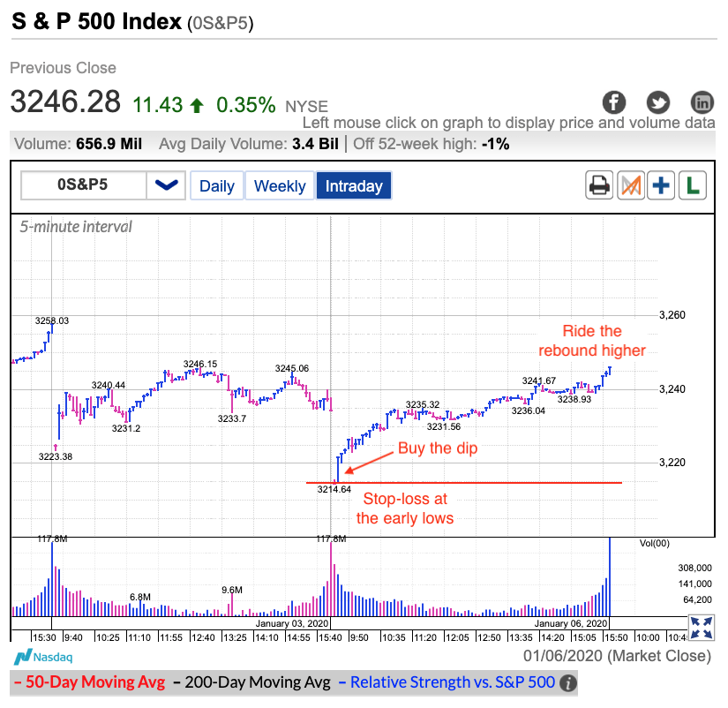728x708 pixels.
Task: Click the (0S&P5) ticker beside the title
Action: pyautogui.click(x=221, y=23)
